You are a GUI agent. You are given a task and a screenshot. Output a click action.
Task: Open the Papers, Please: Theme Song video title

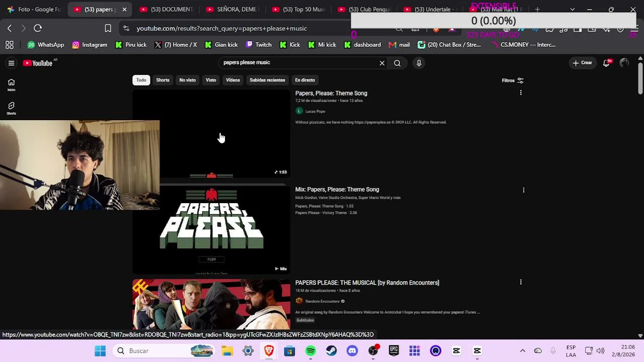click(331, 94)
